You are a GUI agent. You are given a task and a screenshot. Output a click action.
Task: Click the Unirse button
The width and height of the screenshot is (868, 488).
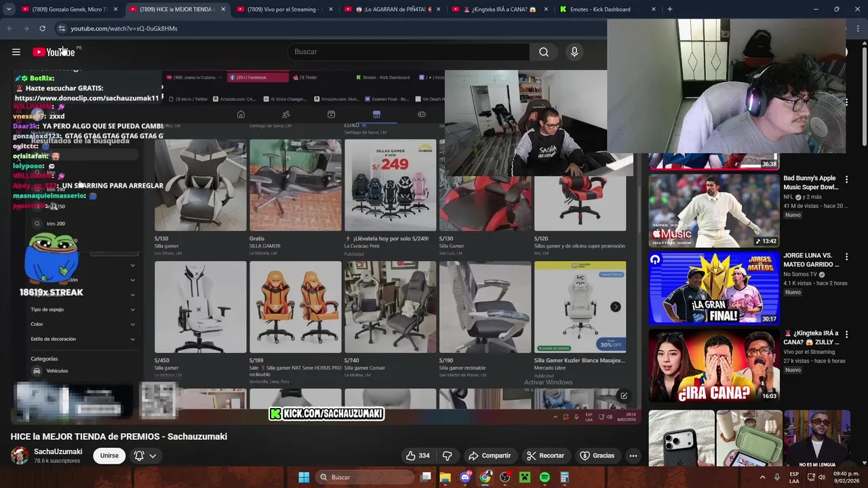[109, 455]
